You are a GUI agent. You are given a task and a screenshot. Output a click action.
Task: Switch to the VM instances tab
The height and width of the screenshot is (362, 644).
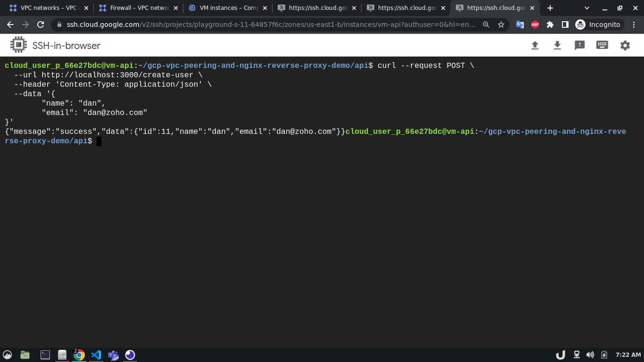coord(227,8)
